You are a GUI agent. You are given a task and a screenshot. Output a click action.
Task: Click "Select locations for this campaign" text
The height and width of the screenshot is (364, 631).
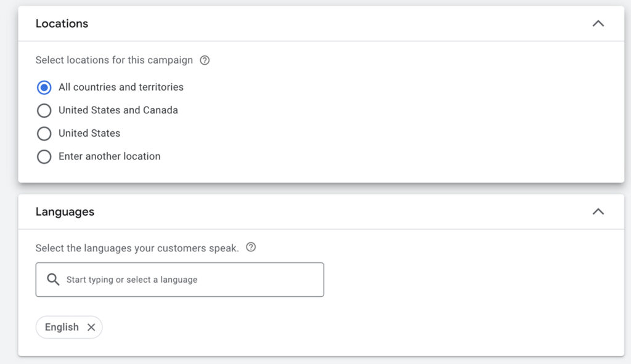[114, 60]
